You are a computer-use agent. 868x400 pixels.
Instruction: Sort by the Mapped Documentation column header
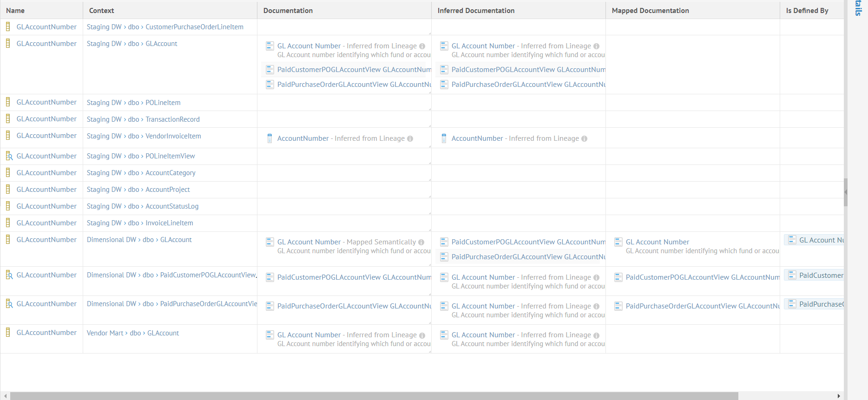click(x=650, y=11)
